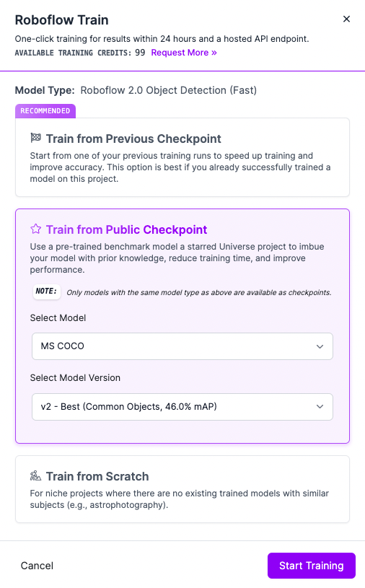Viewport: 365px width, 588px height.
Task: Open the Select Model dropdown showing MS COCO
Action: pyautogui.click(x=182, y=346)
